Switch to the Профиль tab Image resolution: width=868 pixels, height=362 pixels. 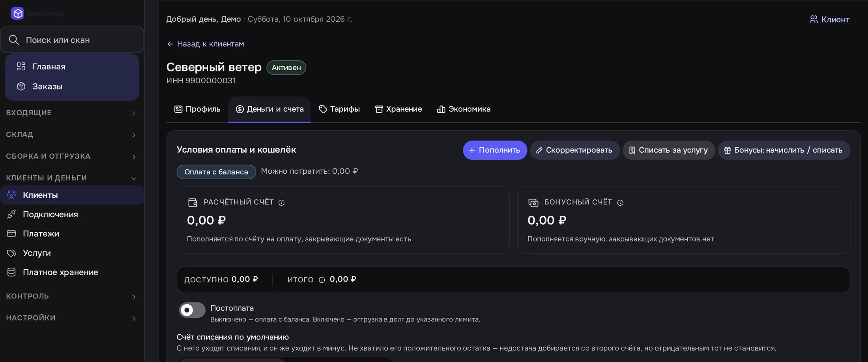click(197, 109)
